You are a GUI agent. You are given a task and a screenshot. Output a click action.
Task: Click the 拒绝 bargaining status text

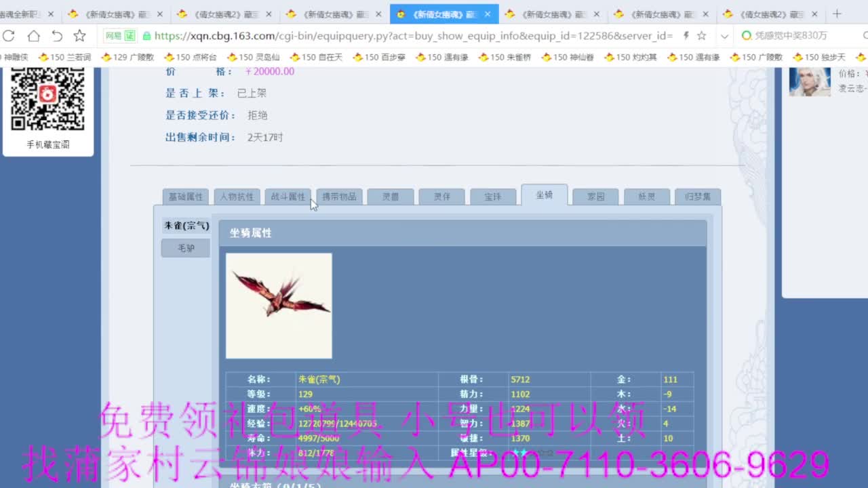click(258, 115)
